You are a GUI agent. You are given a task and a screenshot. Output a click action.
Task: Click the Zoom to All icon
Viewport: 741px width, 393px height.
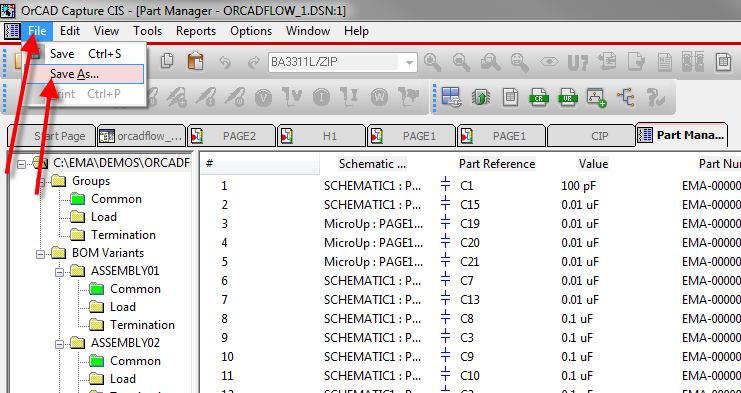pos(519,62)
